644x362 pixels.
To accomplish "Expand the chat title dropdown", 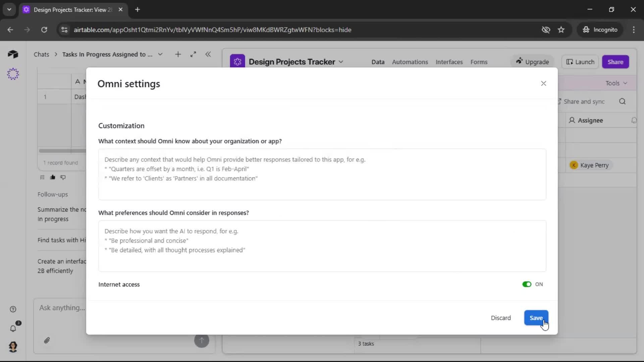I will [x=160, y=54].
